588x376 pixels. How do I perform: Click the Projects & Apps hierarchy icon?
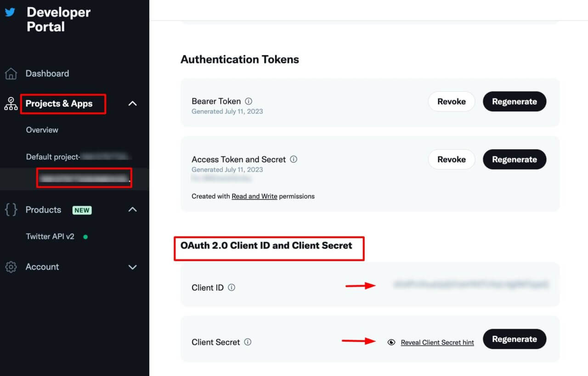[x=11, y=104]
